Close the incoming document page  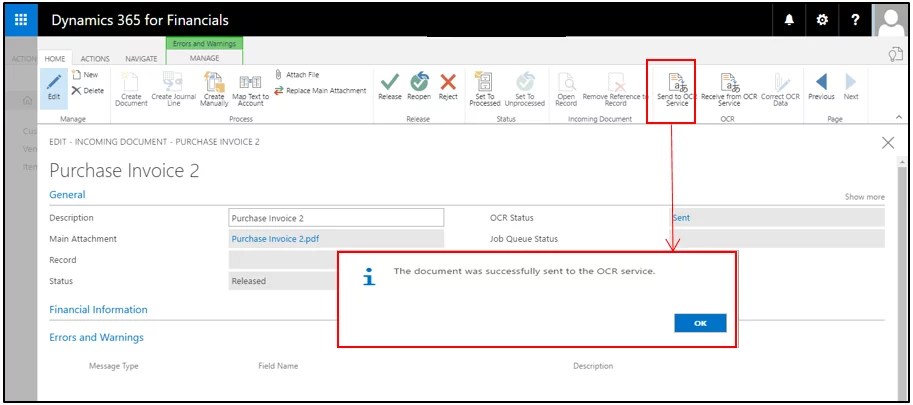[x=888, y=143]
